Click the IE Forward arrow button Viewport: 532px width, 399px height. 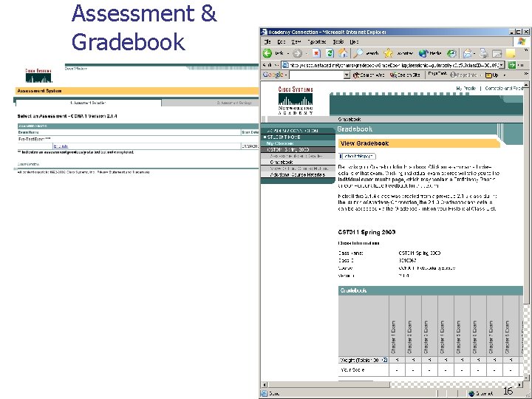297,53
